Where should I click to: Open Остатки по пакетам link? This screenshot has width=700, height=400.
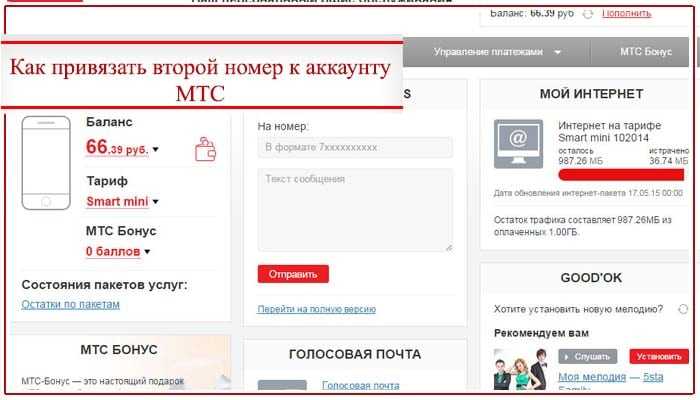(x=71, y=304)
